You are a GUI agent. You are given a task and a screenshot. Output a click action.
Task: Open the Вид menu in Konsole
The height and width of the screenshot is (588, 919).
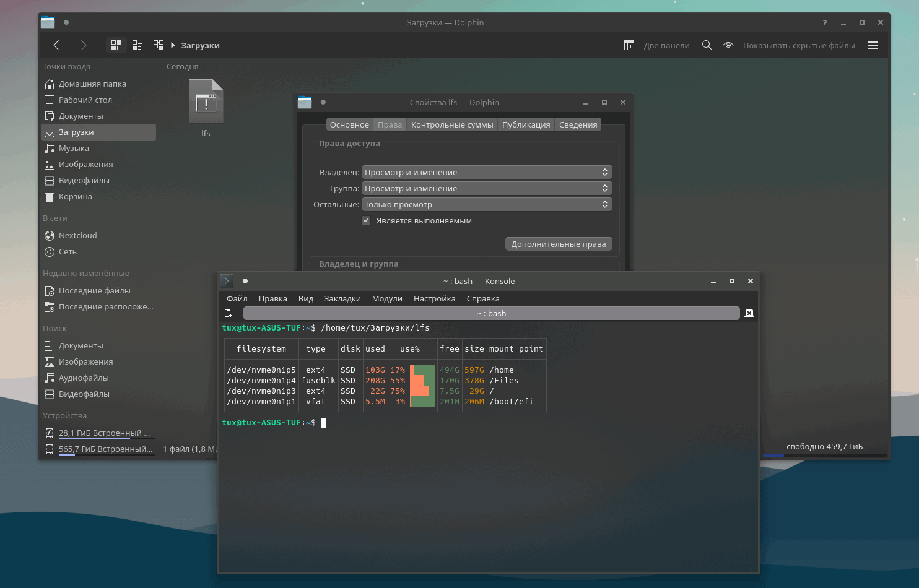[x=306, y=298]
